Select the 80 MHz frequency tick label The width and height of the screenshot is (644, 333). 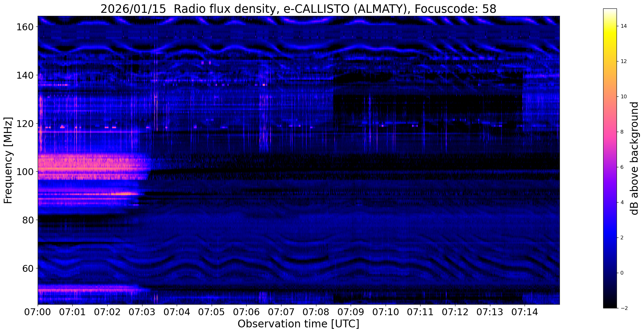28,220
